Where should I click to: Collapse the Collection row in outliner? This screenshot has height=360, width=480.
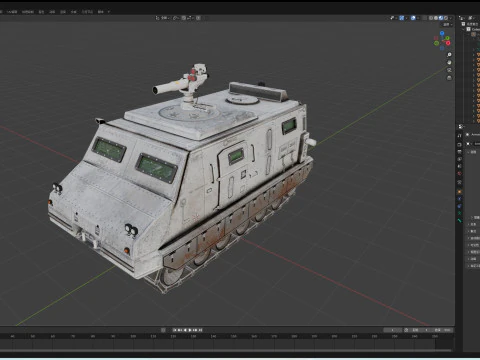point(463,29)
